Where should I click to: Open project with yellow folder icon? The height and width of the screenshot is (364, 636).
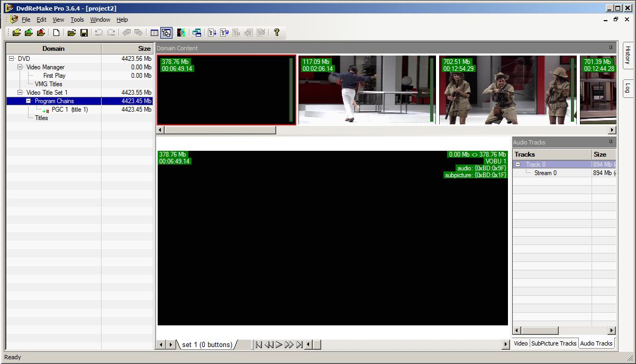[71, 33]
